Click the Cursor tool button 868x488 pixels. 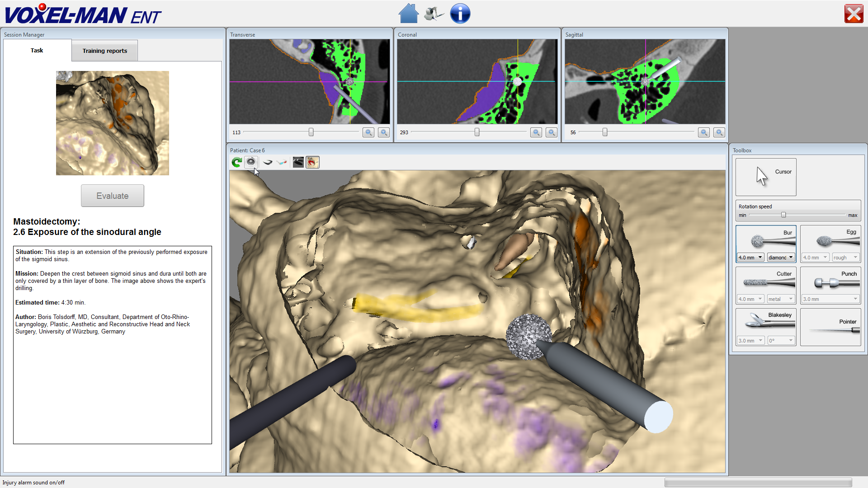pos(765,177)
